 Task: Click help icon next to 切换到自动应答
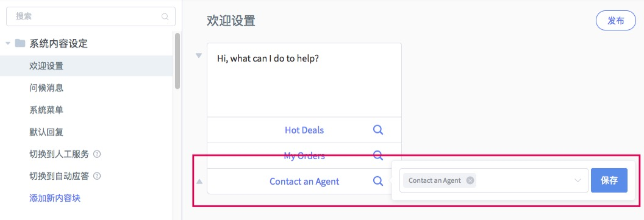click(x=98, y=176)
